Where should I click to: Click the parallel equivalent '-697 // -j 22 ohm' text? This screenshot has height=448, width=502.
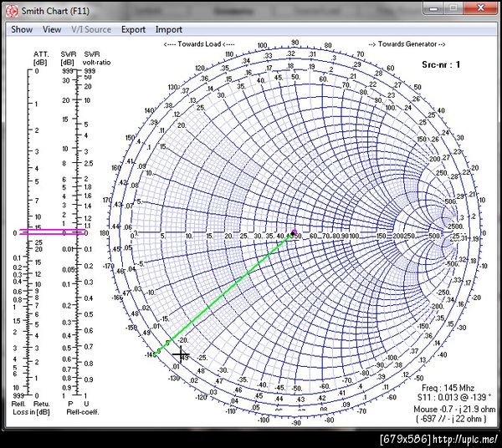coord(452,419)
